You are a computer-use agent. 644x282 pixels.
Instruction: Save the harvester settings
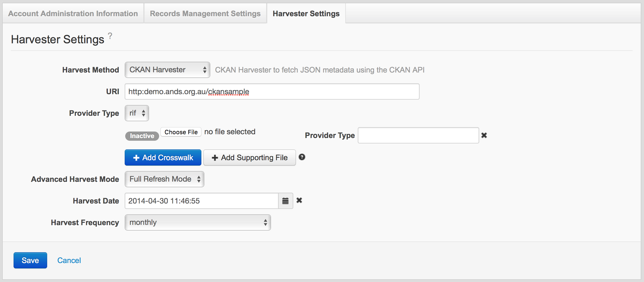point(30,260)
